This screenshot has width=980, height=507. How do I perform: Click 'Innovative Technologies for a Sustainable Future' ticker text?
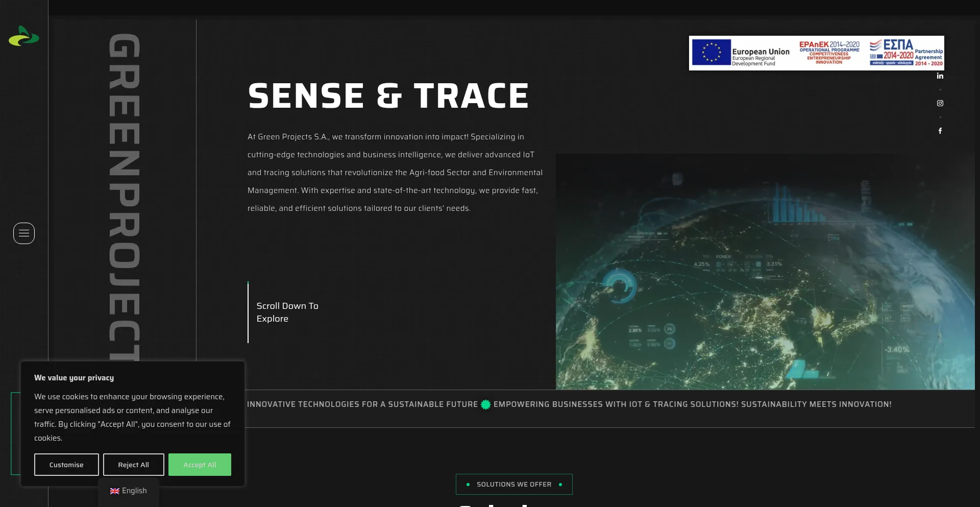point(362,404)
